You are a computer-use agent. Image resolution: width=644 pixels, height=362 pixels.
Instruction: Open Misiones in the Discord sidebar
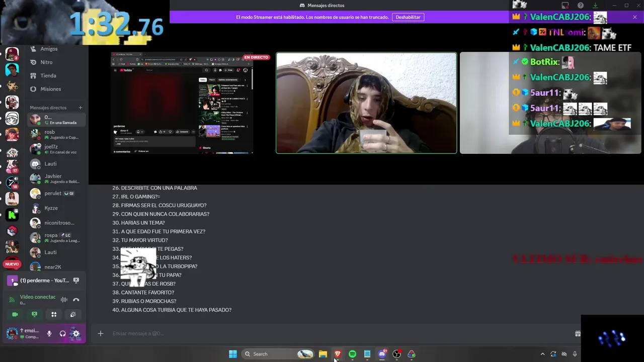[x=50, y=89]
